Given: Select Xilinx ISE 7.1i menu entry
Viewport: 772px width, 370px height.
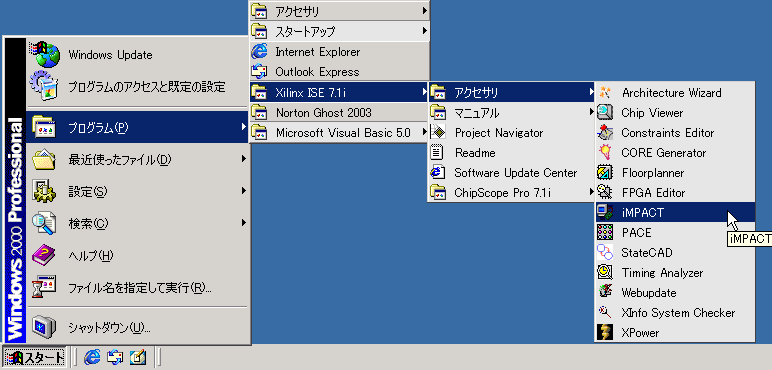Looking at the screenshot, I should click(339, 92).
